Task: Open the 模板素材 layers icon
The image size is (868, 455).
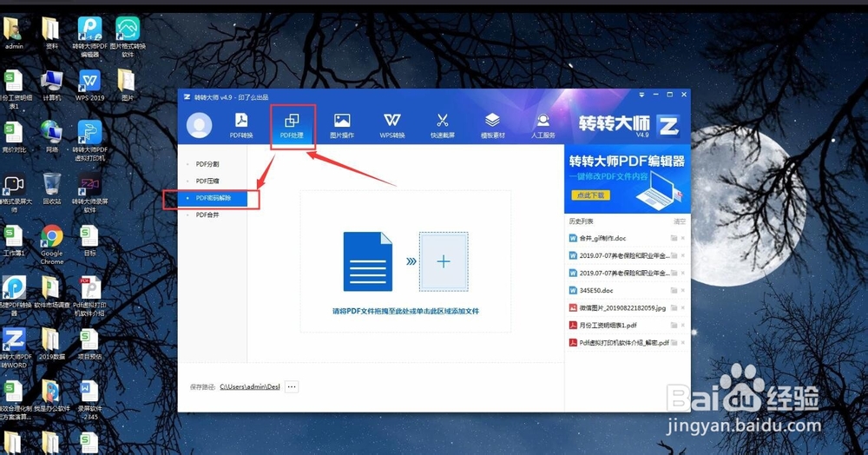Action: pyautogui.click(x=493, y=126)
